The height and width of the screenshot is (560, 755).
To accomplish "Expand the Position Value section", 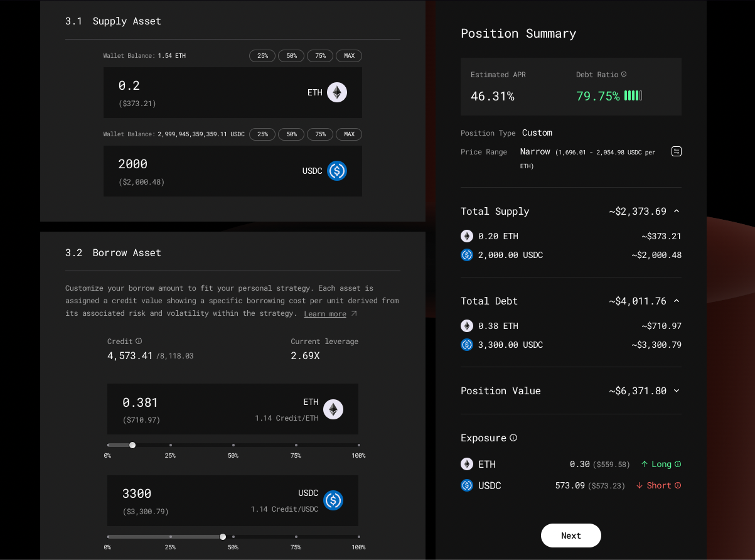I will (677, 390).
